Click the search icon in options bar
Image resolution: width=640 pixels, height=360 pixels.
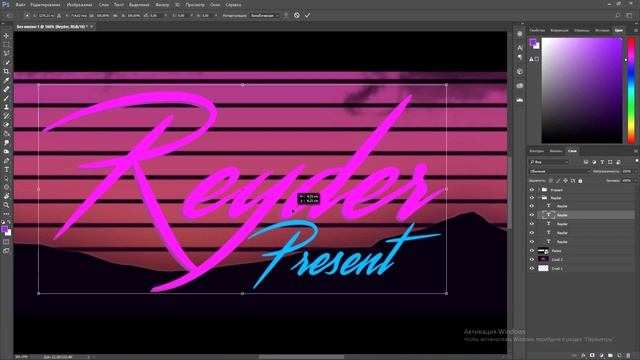[618, 16]
